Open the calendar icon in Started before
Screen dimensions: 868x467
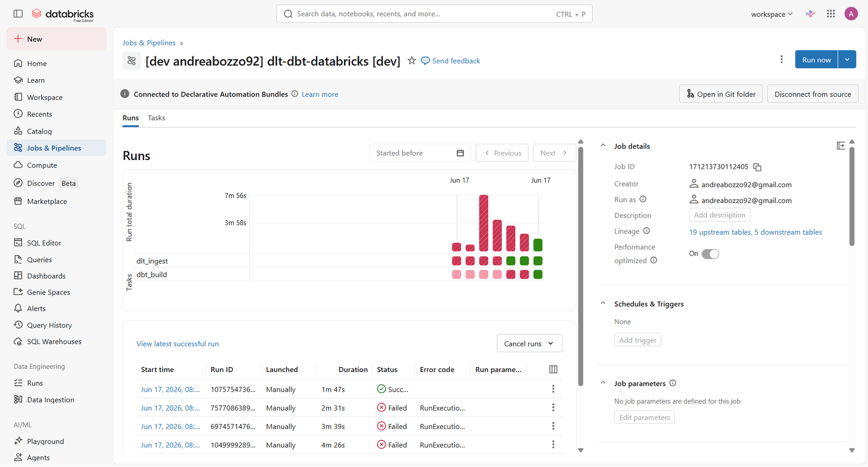460,153
